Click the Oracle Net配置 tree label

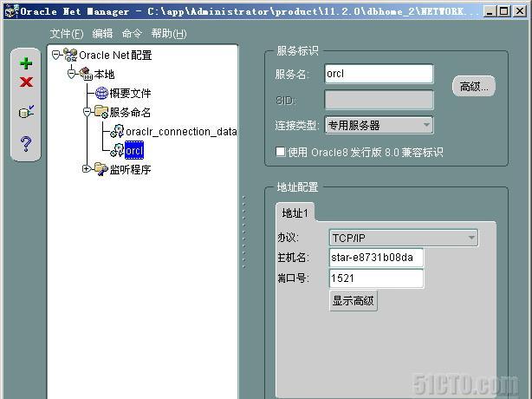(115, 55)
